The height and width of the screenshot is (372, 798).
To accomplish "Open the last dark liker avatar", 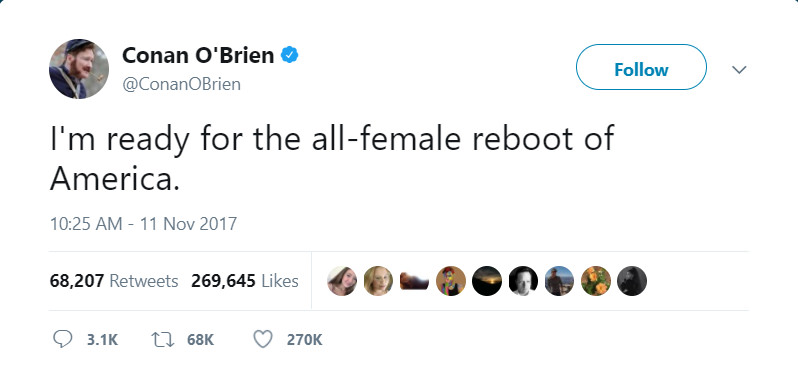I will [x=632, y=281].
